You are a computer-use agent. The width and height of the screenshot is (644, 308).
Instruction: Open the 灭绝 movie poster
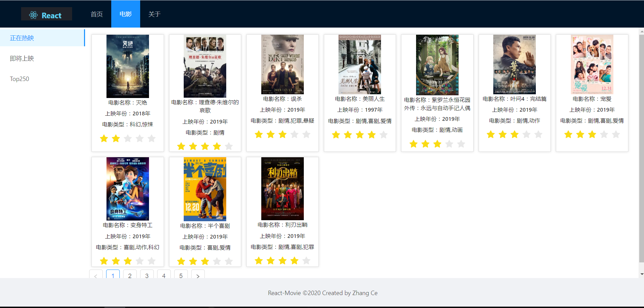tap(128, 66)
